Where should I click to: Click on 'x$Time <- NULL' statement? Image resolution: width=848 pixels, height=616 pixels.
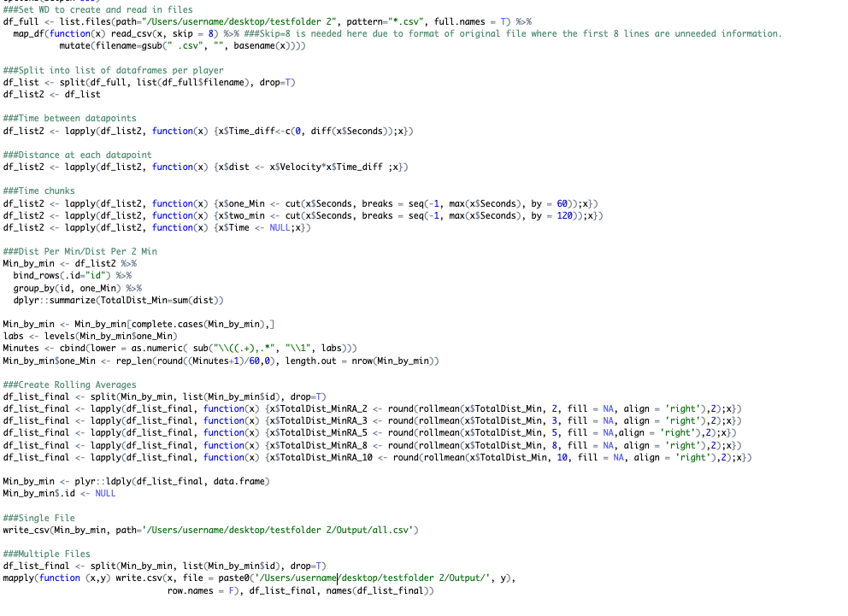pos(256,227)
